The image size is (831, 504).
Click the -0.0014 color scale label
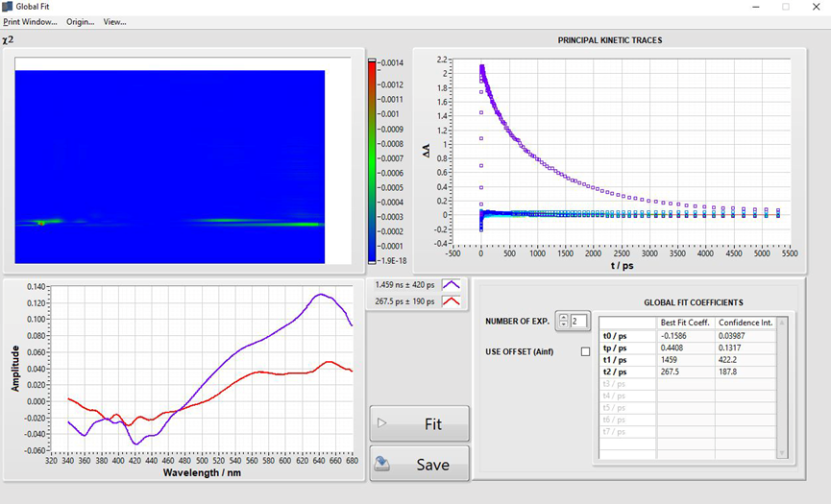pos(391,62)
